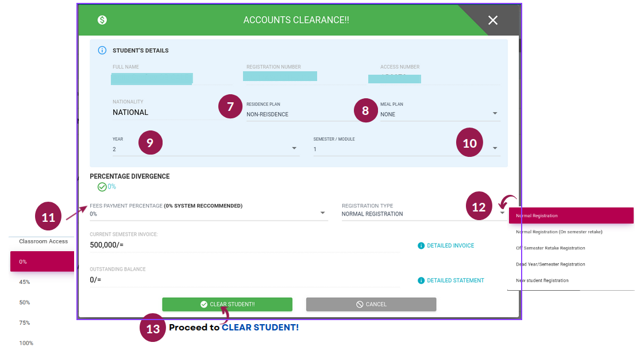Click the Clear Student button
The height and width of the screenshot is (354, 644).
pyautogui.click(x=227, y=305)
